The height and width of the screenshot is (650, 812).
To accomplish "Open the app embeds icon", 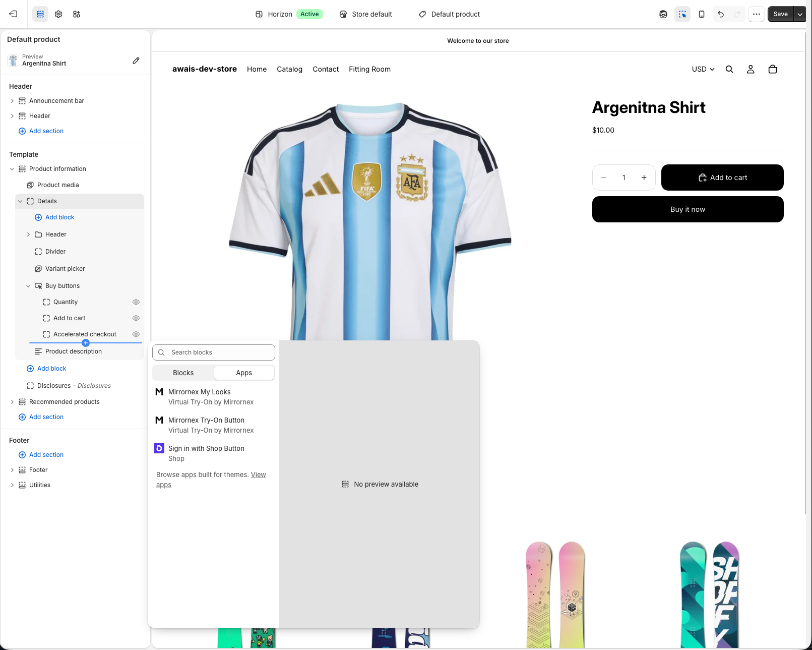I will 77,14.
